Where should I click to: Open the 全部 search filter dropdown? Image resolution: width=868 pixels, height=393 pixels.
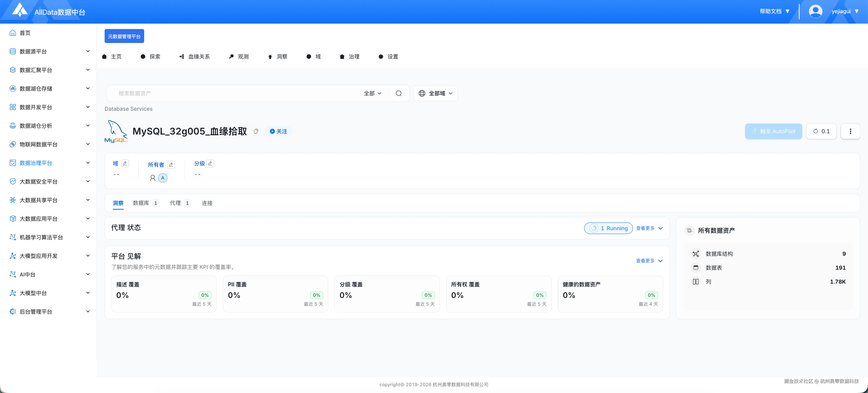click(372, 93)
